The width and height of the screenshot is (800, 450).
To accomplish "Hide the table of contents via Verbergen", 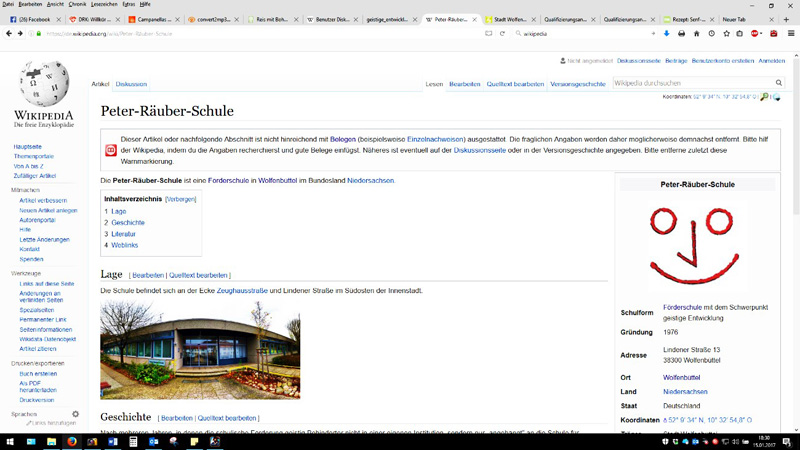I will [181, 199].
